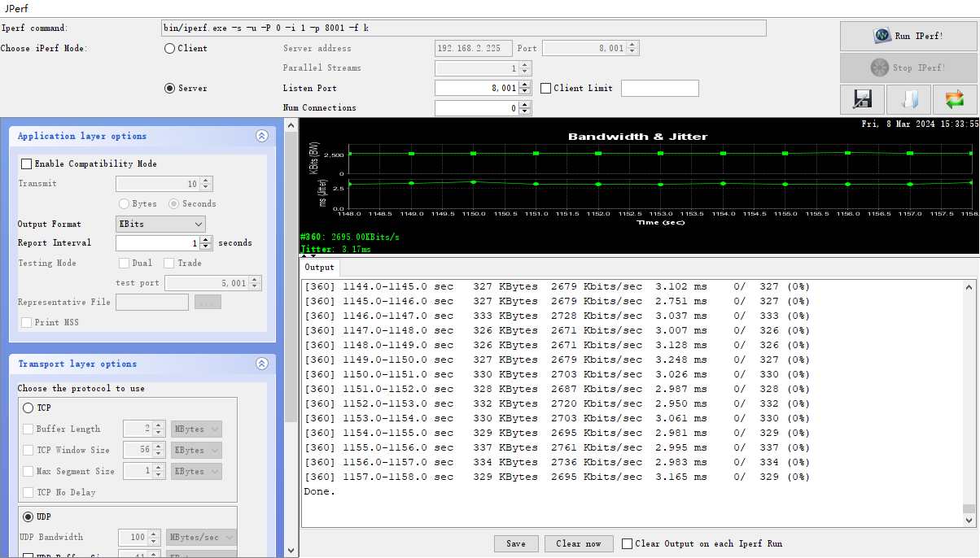Click the output log scrollbar up arrow
Viewport: 980px width, 558px height.
969,286
